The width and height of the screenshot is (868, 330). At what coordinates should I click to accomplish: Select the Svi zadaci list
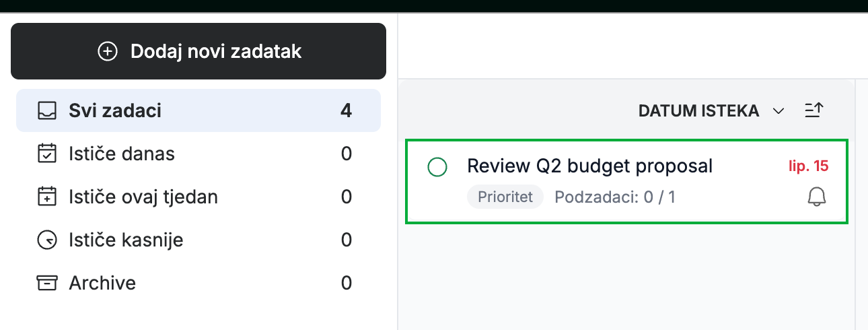(x=198, y=110)
